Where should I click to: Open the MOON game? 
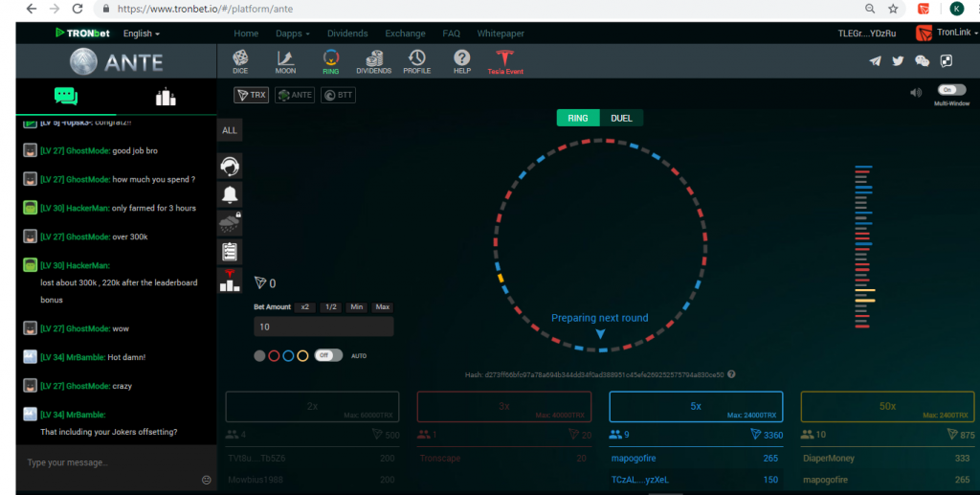coord(285,62)
